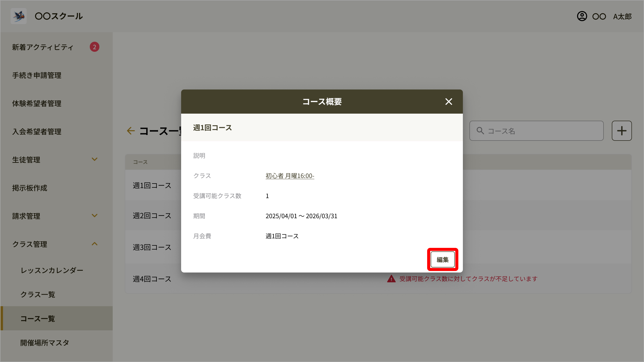Open the user account profile icon
644x362 pixels.
tap(582, 16)
